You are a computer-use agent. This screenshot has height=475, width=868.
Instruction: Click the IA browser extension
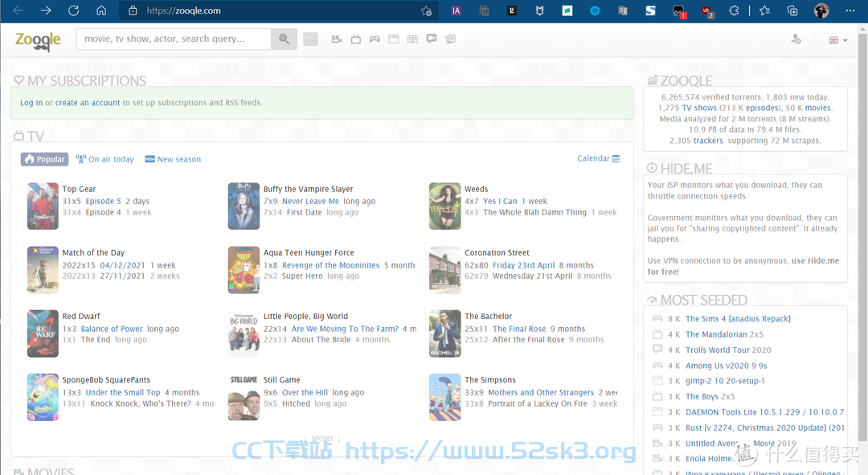point(457,10)
